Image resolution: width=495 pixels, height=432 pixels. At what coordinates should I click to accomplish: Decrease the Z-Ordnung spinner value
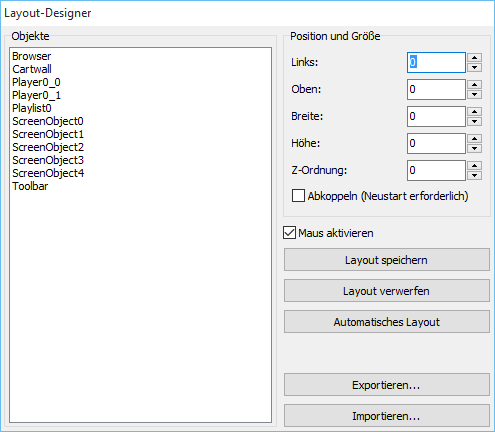tap(474, 175)
